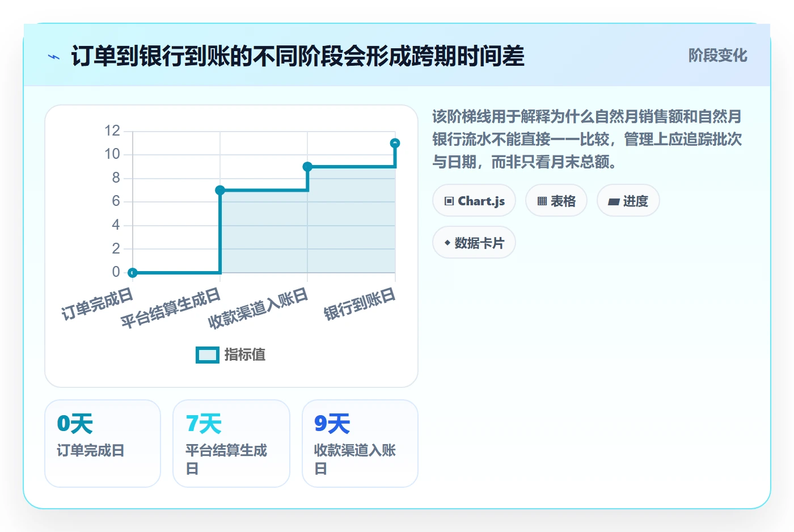The height and width of the screenshot is (532, 794).
Task: Open the 9天 收款渠道入账日 card
Action: coord(360,444)
